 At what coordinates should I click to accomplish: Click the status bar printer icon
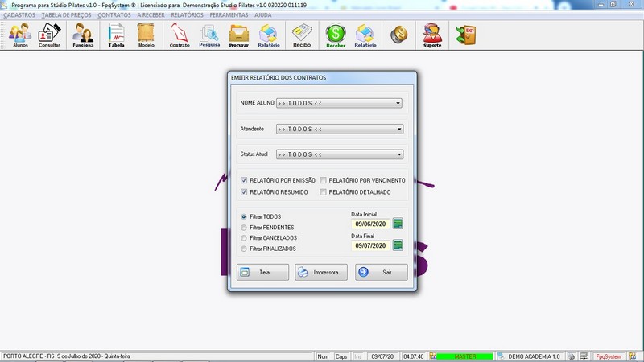(571, 356)
